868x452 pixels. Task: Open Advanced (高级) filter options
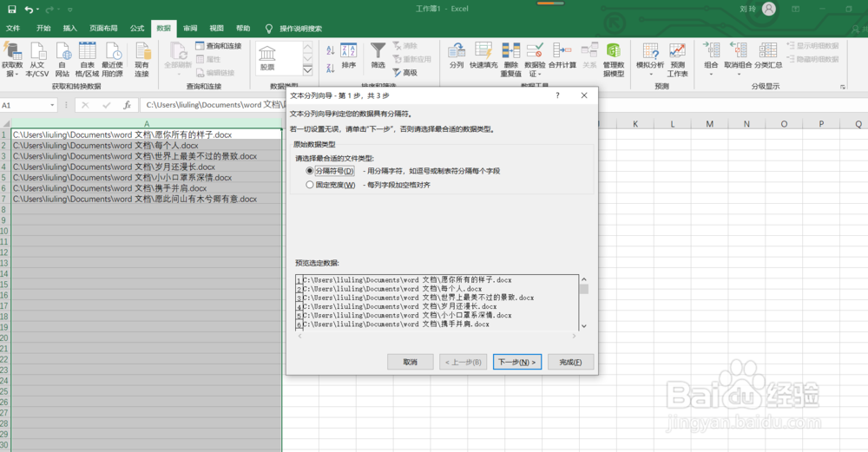pyautogui.click(x=405, y=73)
